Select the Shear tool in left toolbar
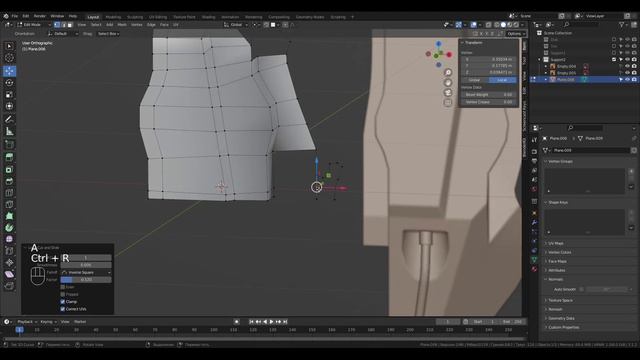 [x=9, y=274]
